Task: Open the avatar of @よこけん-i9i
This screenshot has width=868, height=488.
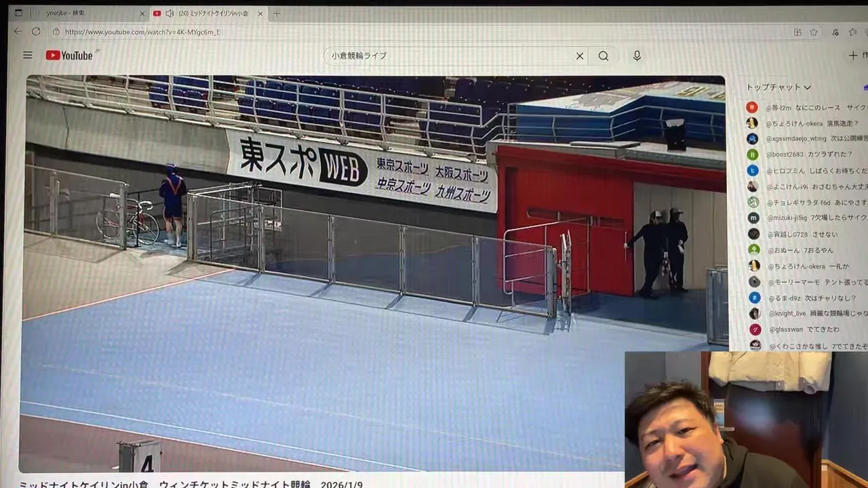Action: (x=753, y=186)
